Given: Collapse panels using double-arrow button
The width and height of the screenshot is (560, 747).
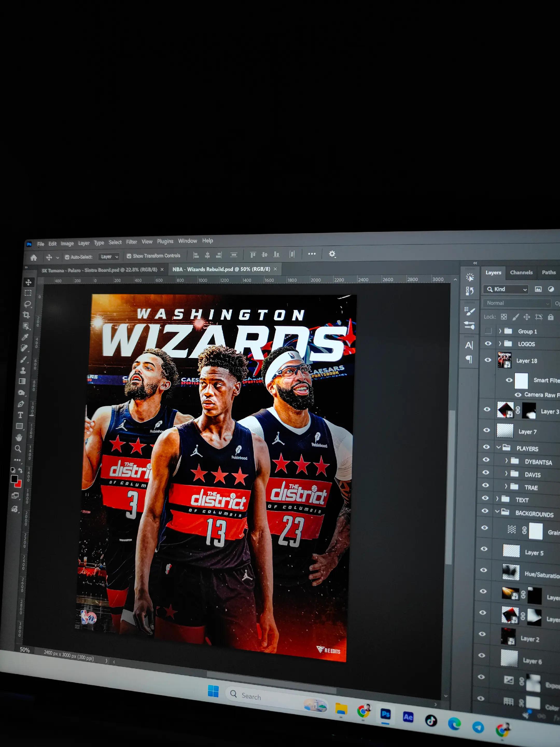Looking at the screenshot, I should (475, 263).
